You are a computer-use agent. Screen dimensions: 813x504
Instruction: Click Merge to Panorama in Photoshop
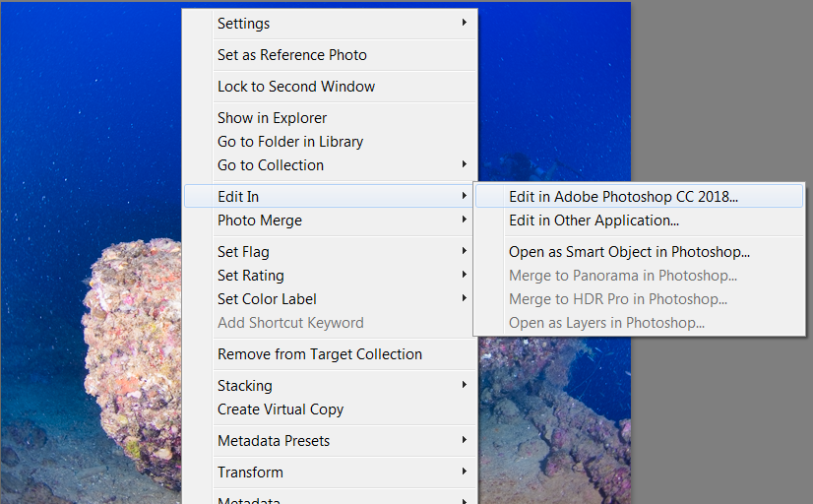pos(640,276)
